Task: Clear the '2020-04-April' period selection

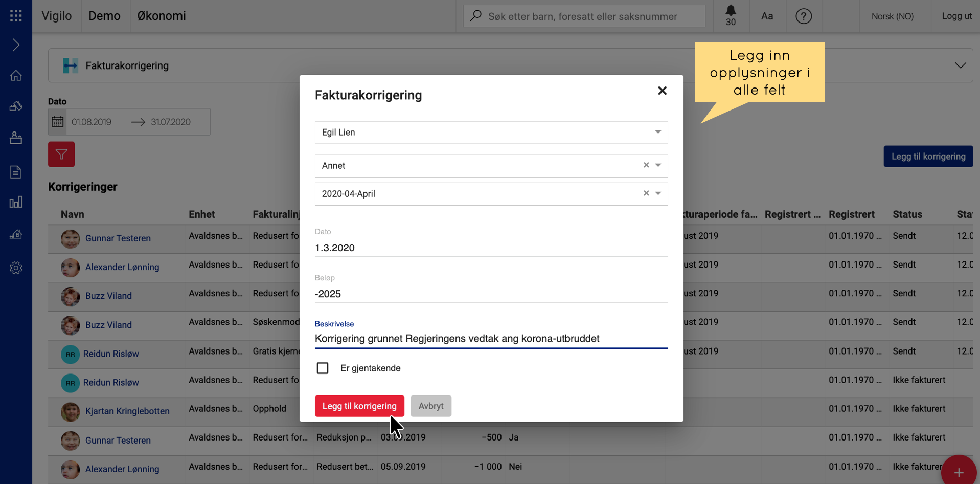Action: click(646, 193)
